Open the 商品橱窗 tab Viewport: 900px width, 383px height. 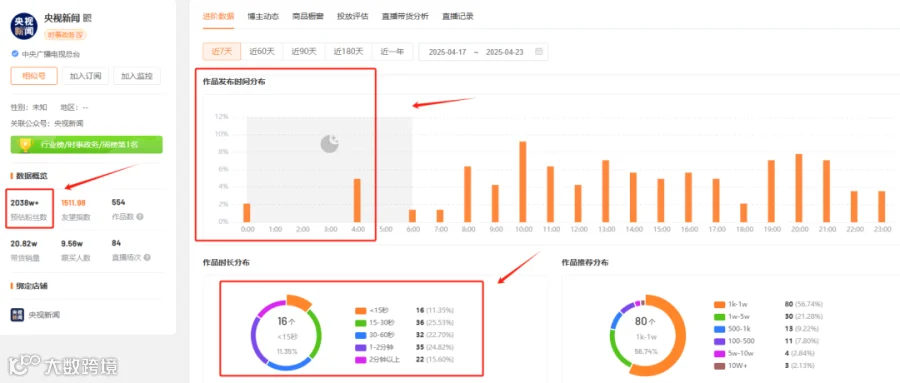coord(308,17)
